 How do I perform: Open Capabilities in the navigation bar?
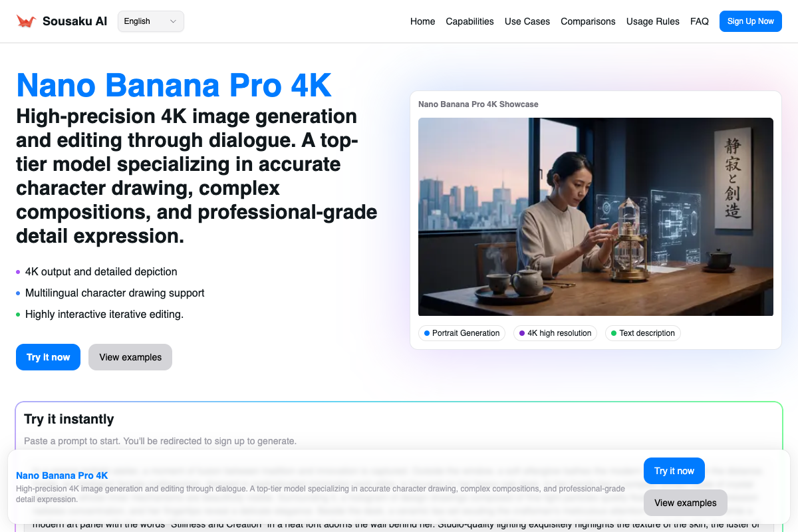(x=469, y=21)
